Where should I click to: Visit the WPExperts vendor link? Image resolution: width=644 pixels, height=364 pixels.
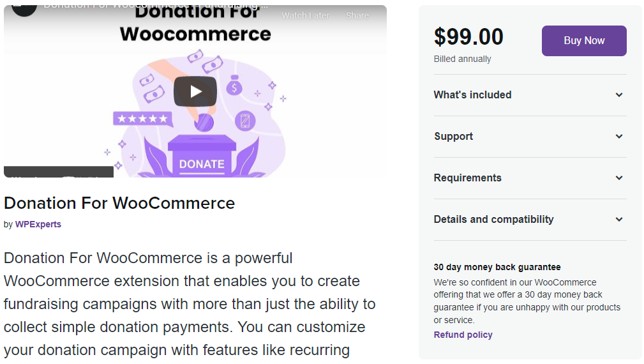(x=38, y=224)
